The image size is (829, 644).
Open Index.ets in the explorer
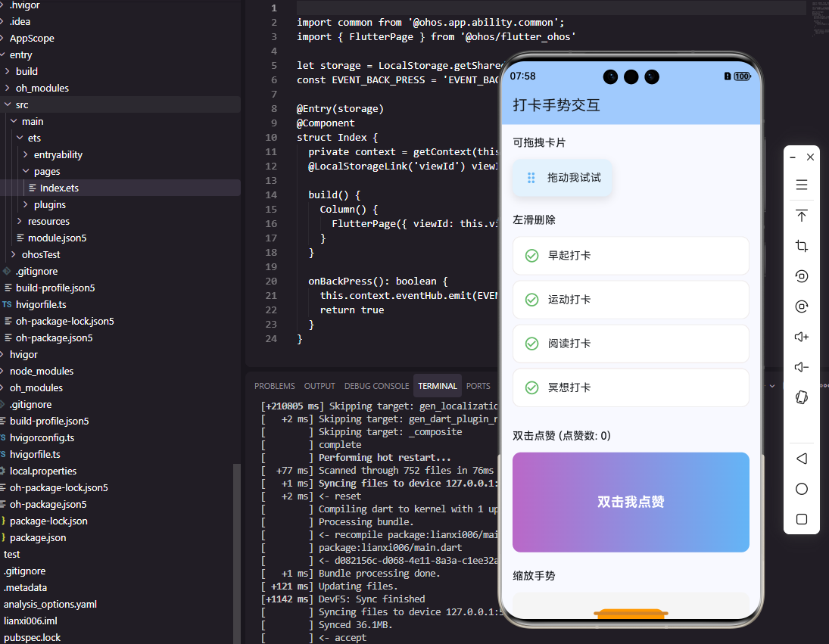59,188
